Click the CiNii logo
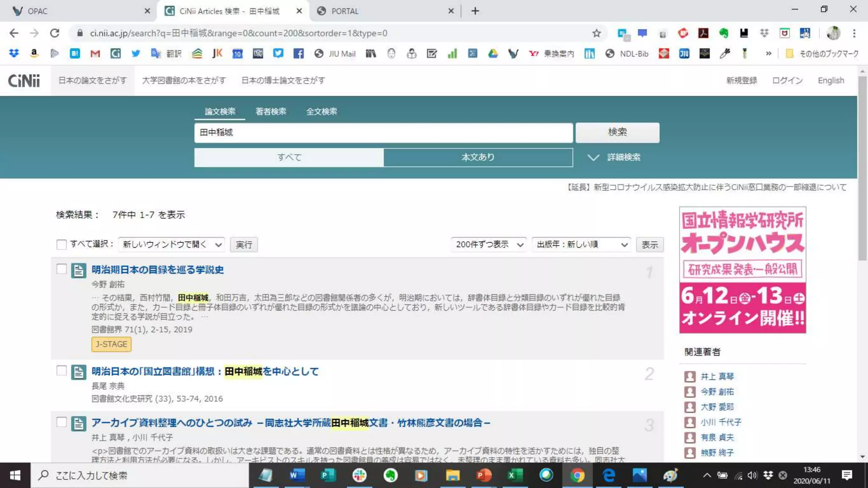Image resolution: width=868 pixels, height=488 pixels. [x=24, y=80]
